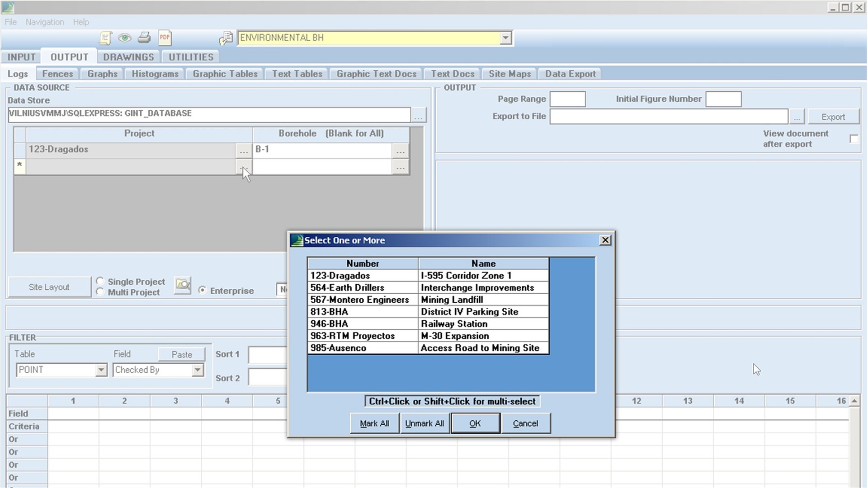Select the Multi Project radio button
Viewport: 868px width, 488px height.
[100, 292]
